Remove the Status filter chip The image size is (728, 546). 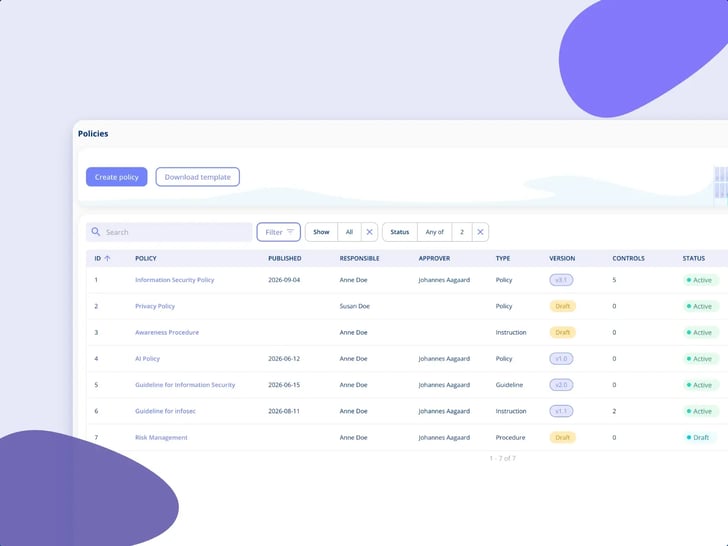[x=481, y=232]
